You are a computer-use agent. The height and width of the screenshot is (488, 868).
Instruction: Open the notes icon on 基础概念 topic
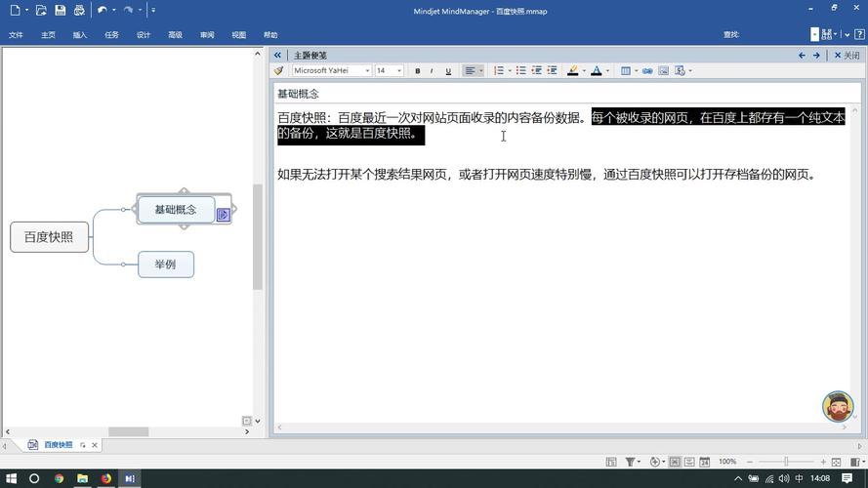(223, 215)
